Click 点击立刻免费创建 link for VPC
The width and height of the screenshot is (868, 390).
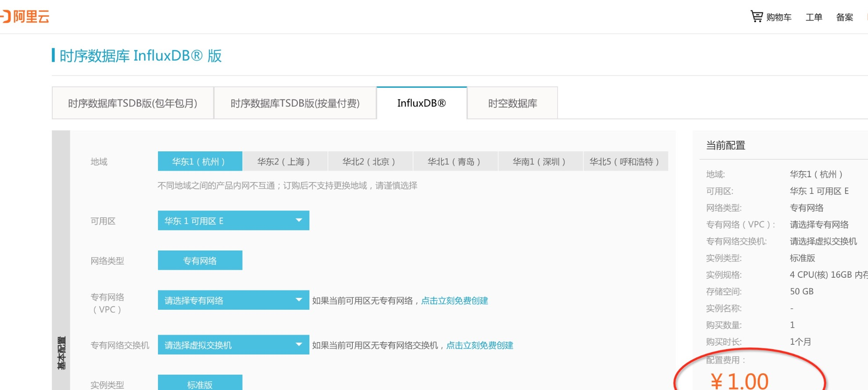click(455, 301)
